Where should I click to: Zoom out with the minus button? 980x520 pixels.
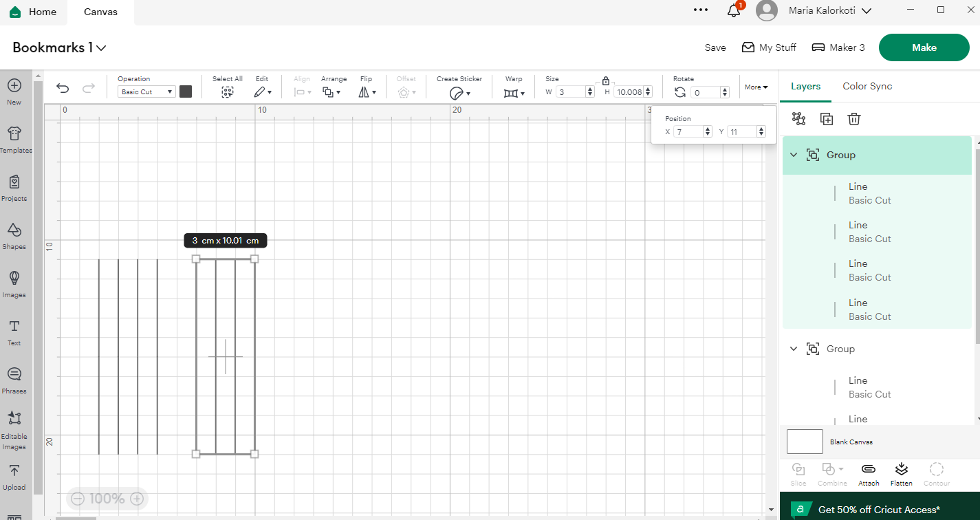click(x=78, y=499)
